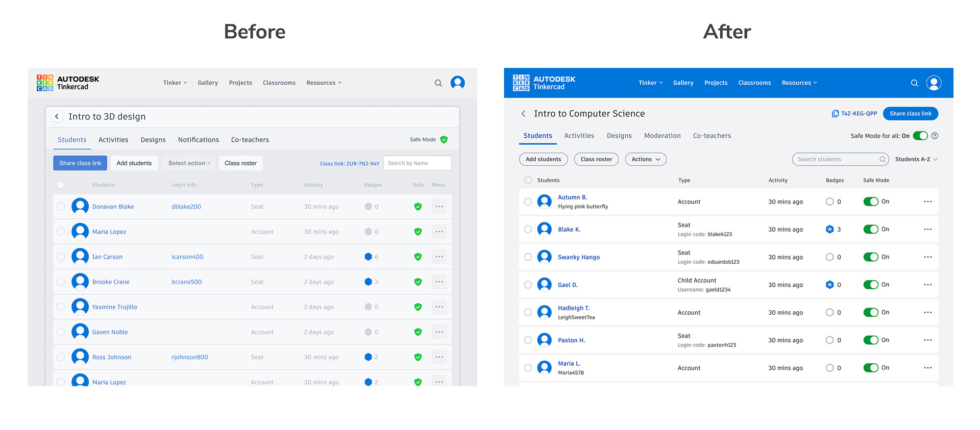Open the Resources menu in Before header
This screenshot has height=430, width=980.
tap(324, 83)
